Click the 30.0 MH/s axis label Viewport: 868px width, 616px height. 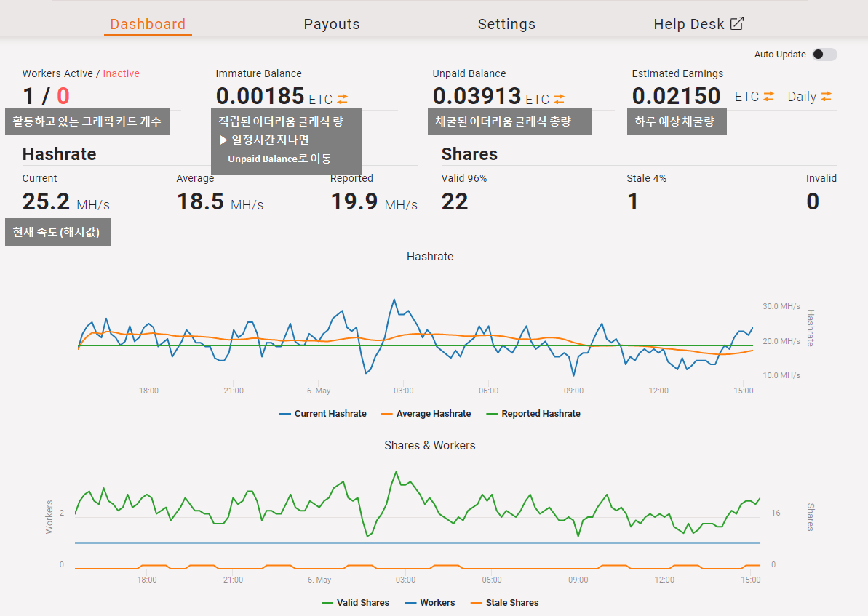pos(781,306)
